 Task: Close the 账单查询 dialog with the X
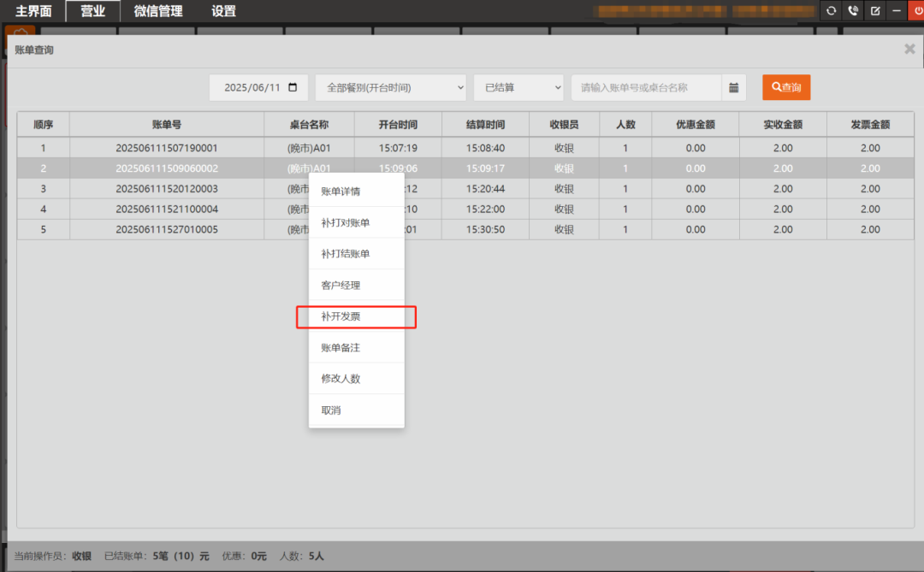[x=909, y=50]
